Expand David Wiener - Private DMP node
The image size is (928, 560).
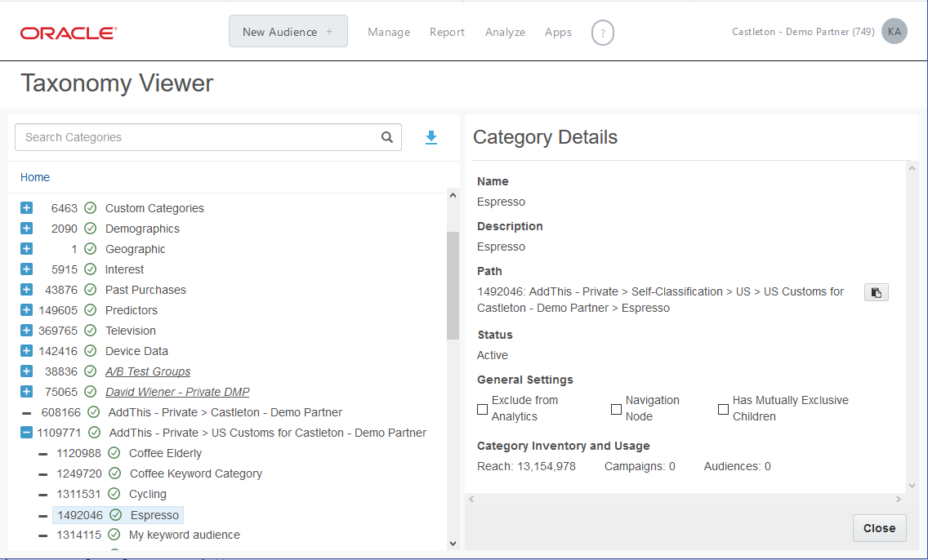tap(27, 392)
